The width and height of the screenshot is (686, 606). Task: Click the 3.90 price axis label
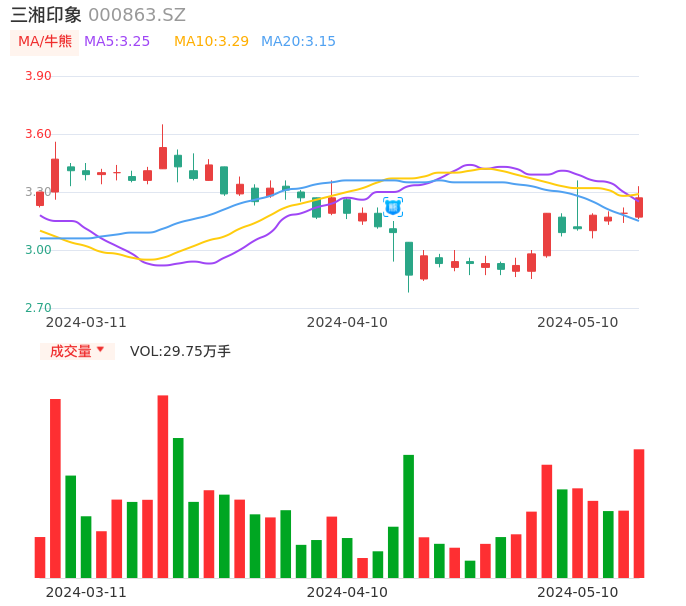[x=38, y=76]
